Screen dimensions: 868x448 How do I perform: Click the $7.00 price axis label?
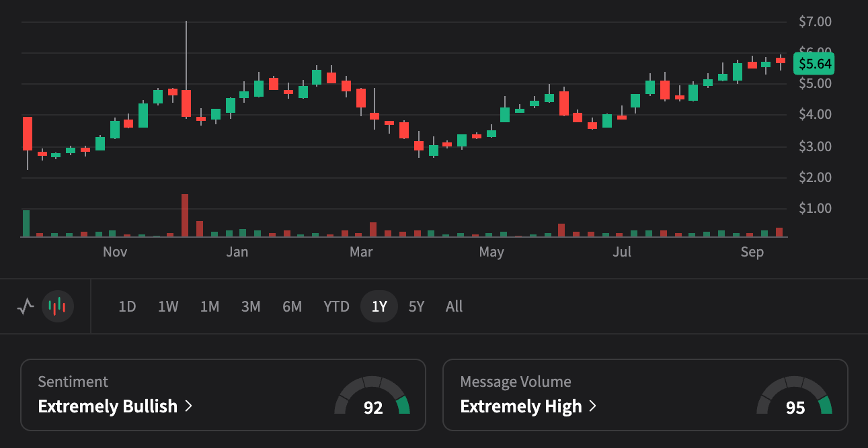point(815,21)
